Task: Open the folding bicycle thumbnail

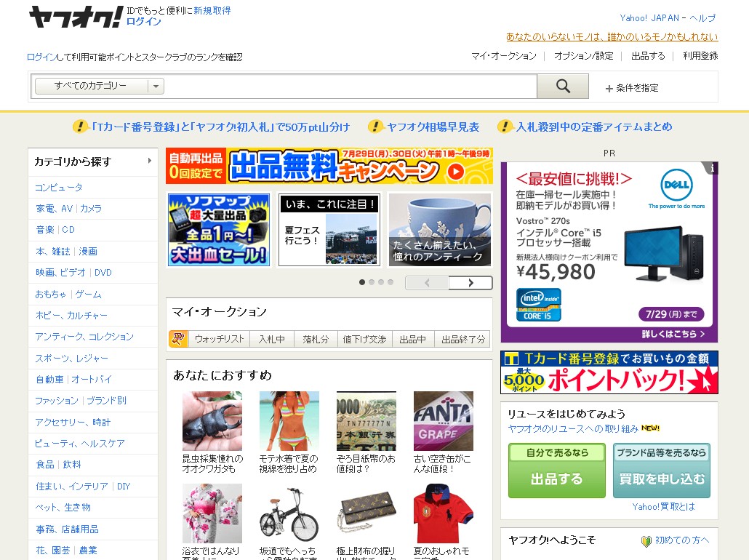Action: click(289, 513)
